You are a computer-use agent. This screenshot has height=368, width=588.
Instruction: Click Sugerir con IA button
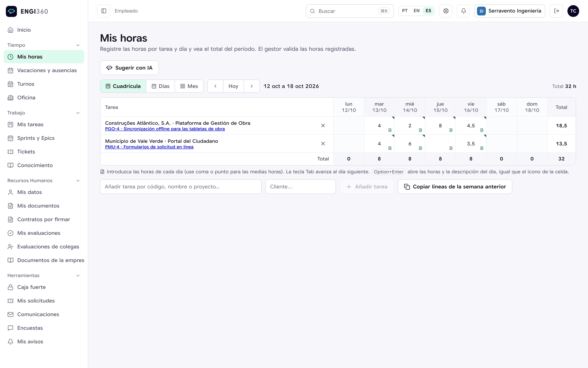(x=129, y=68)
